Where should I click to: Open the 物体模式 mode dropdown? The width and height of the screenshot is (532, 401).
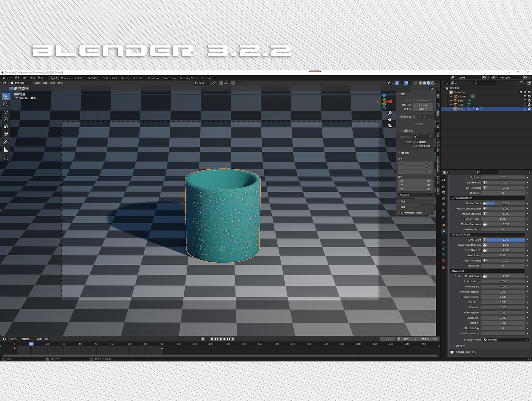[x=21, y=83]
